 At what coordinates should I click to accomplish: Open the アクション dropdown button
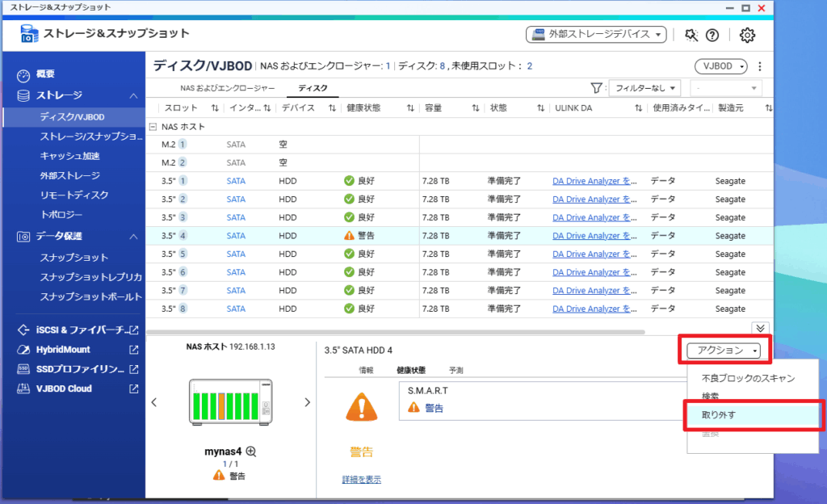pyautogui.click(x=724, y=350)
